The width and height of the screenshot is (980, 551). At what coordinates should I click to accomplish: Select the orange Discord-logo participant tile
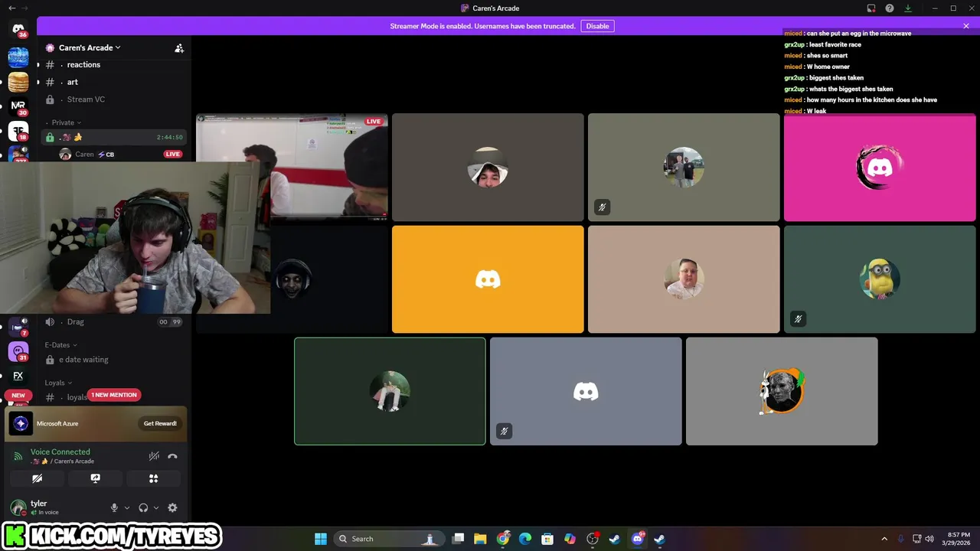pos(488,279)
